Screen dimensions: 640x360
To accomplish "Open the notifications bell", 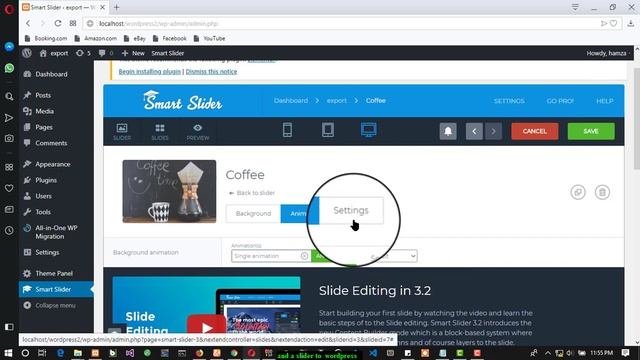I will click(448, 131).
